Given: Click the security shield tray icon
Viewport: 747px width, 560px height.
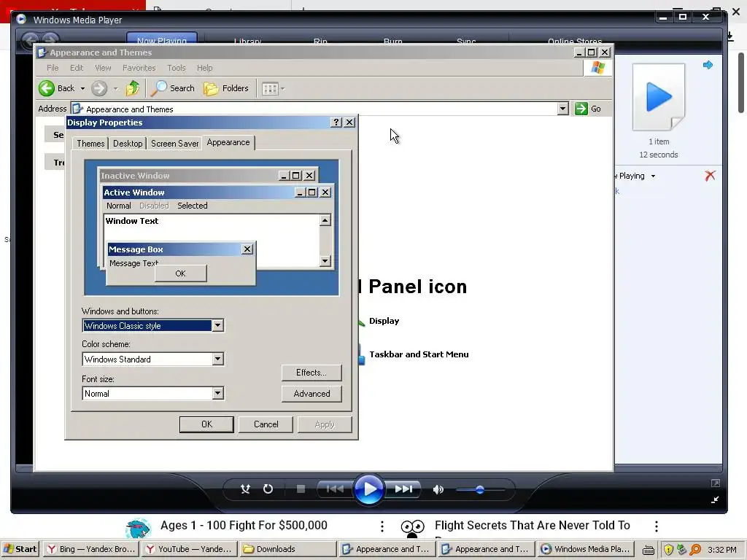Looking at the screenshot, I should 668,550.
